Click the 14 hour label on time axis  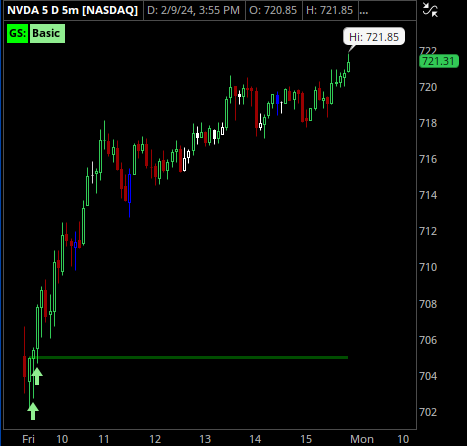click(x=255, y=439)
